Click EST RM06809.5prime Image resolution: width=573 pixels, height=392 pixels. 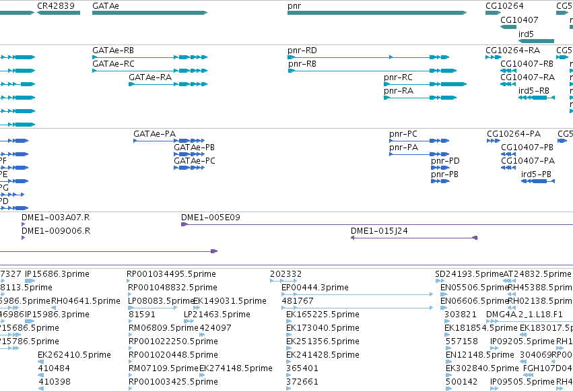click(164, 328)
